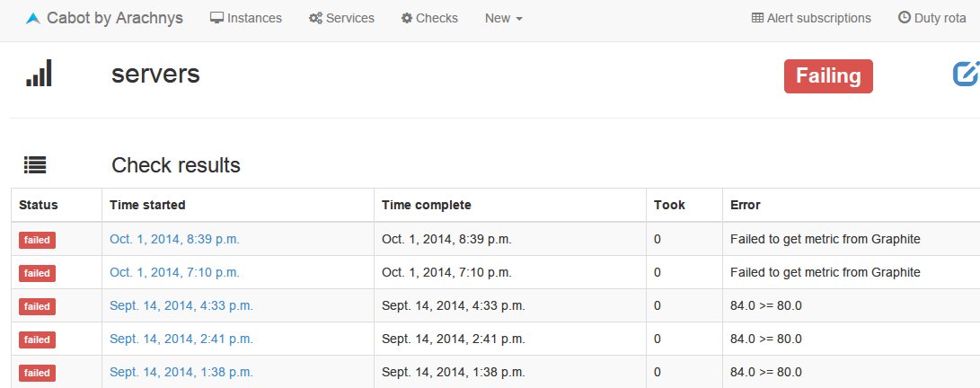980x388 pixels.
Task: Go to Alert subscriptions
Action: tap(818, 18)
